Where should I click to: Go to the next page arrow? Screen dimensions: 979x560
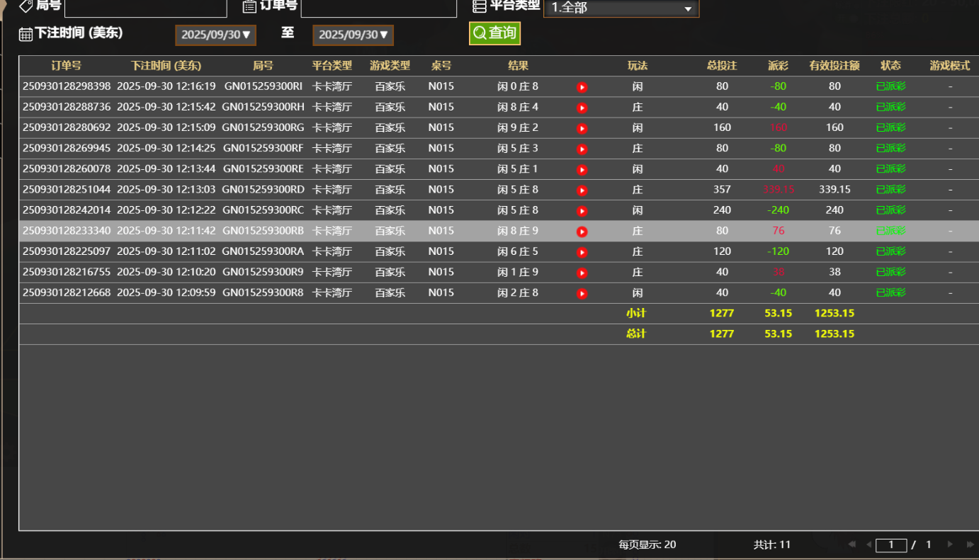point(950,544)
